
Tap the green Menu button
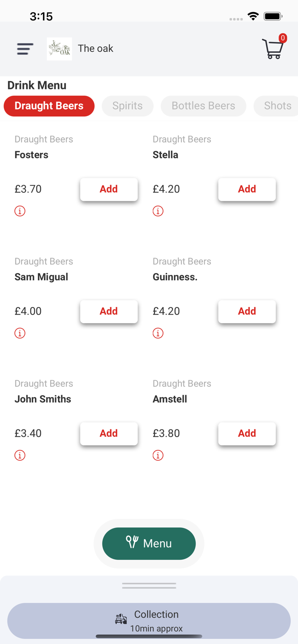pyautogui.click(x=149, y=544)
